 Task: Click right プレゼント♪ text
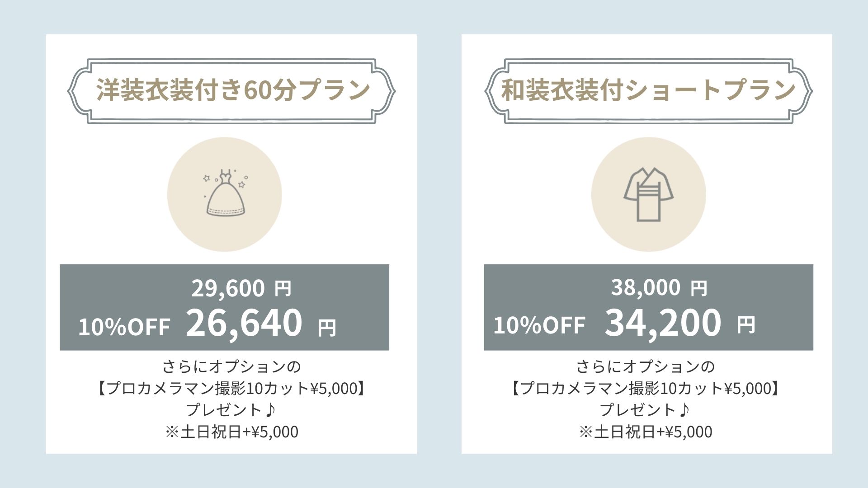645,410
